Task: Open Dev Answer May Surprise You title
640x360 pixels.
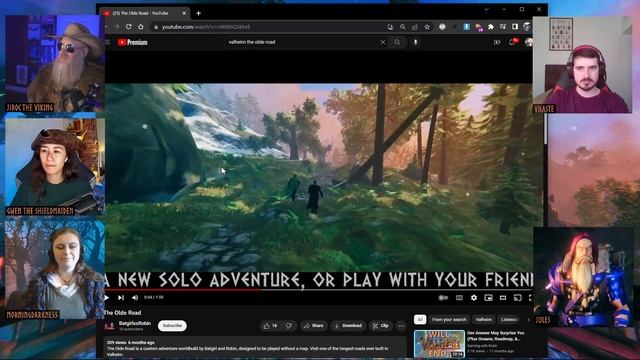Action: click(496, 336)
